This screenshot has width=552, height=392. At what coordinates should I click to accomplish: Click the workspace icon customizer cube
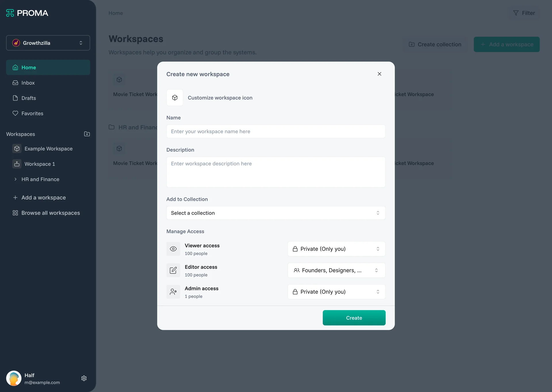click(x=175, y=98)
